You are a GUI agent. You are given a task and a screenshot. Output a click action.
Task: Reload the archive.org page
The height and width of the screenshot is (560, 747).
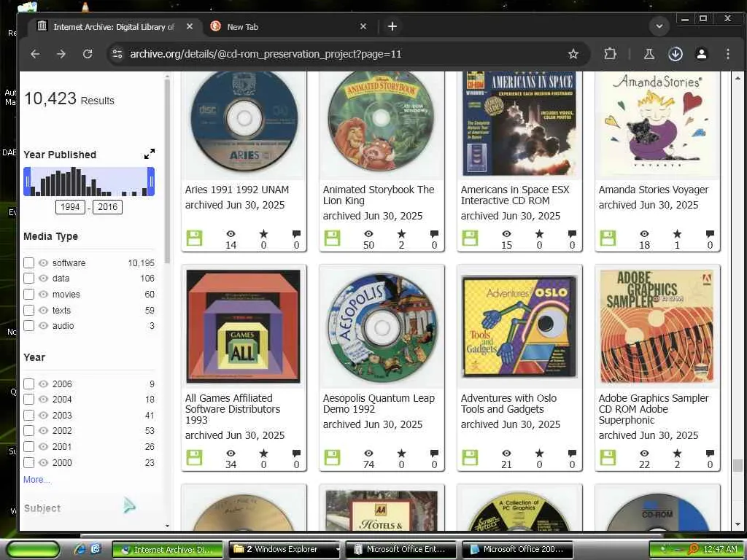(x=88, y=54)
